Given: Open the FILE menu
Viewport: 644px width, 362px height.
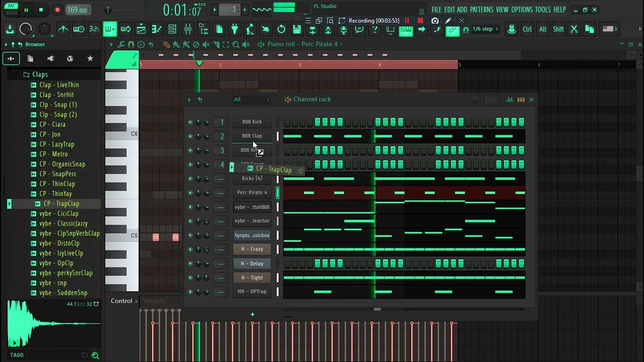Looking at the screenshot, I should 436,10.
